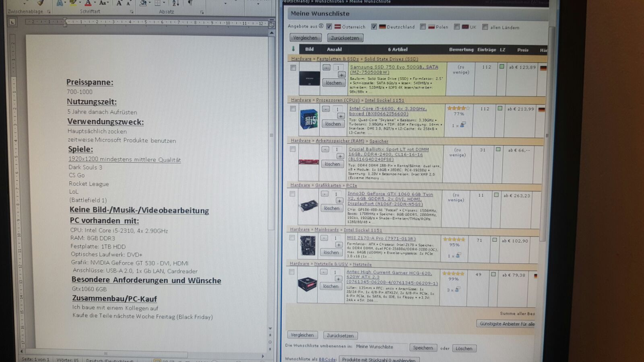
Task: Check the UK offers checkbox
Action: pos(456,27)
